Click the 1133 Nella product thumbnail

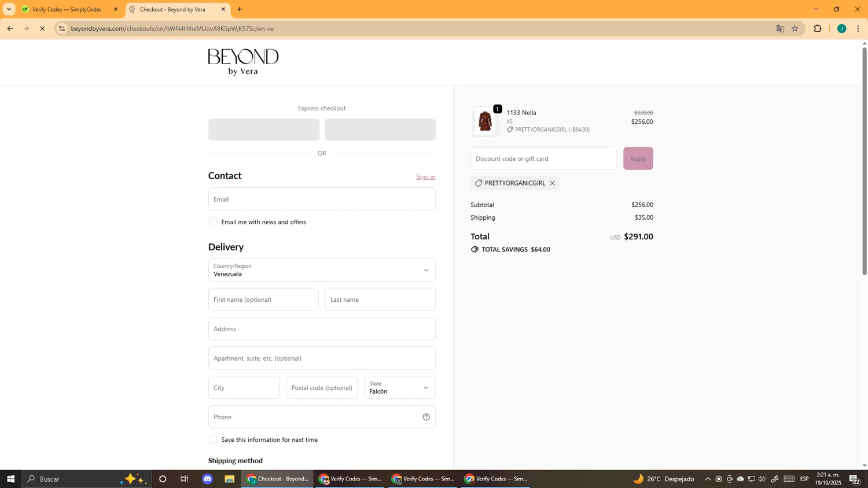coord(486,121)
